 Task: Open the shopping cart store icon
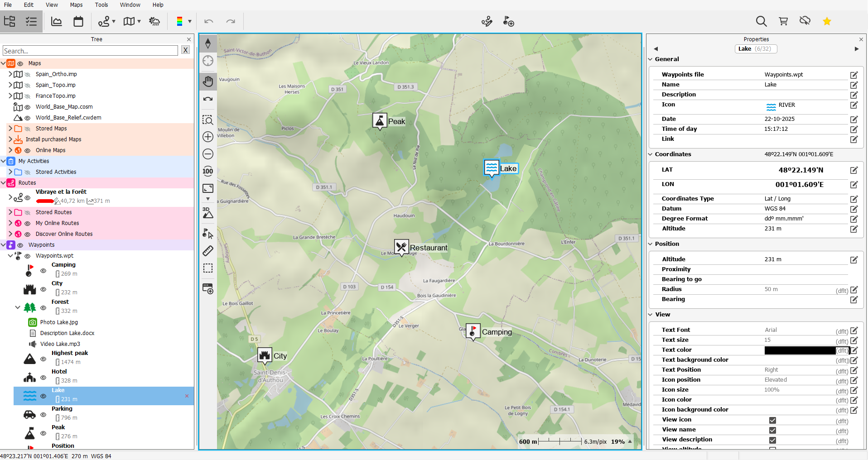point(783,21)
